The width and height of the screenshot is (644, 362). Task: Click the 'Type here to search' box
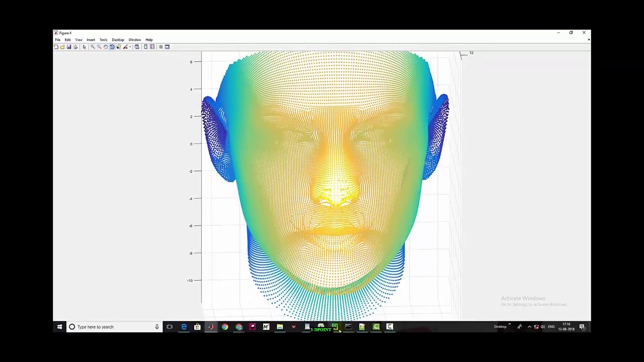[115, 327]
